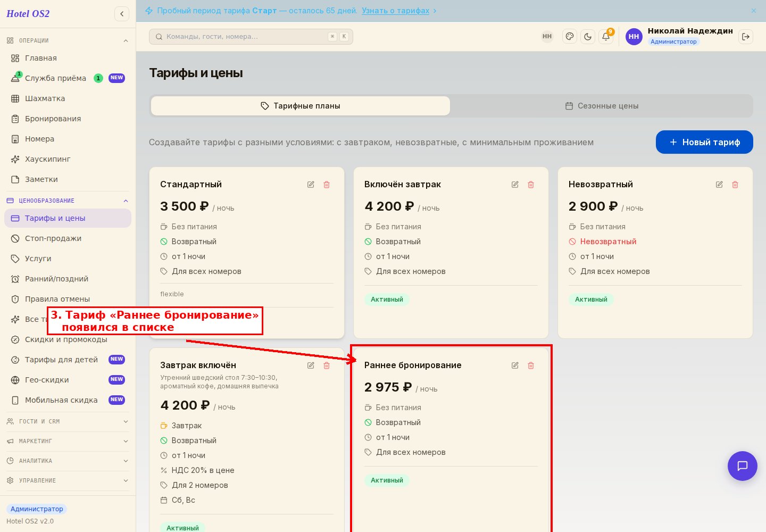This screenshot has height=532, width=766.
Task: Open Мобильная скидка in the sidebar
Action: [68, 400]
